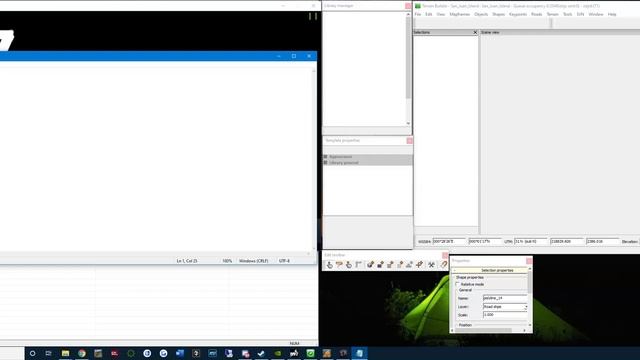Expand Library preview group in Template properties
The height and width of the screenshot is (360, 640).
tap(326, 162)
